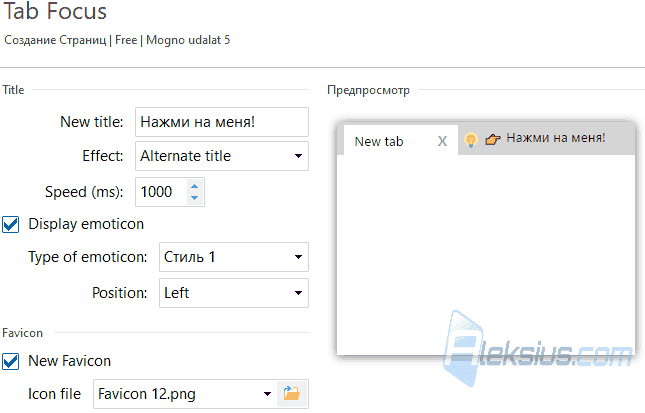The image size is (645, 413).
Task: Close the New tab with X icon
Action: coord(442,142)
